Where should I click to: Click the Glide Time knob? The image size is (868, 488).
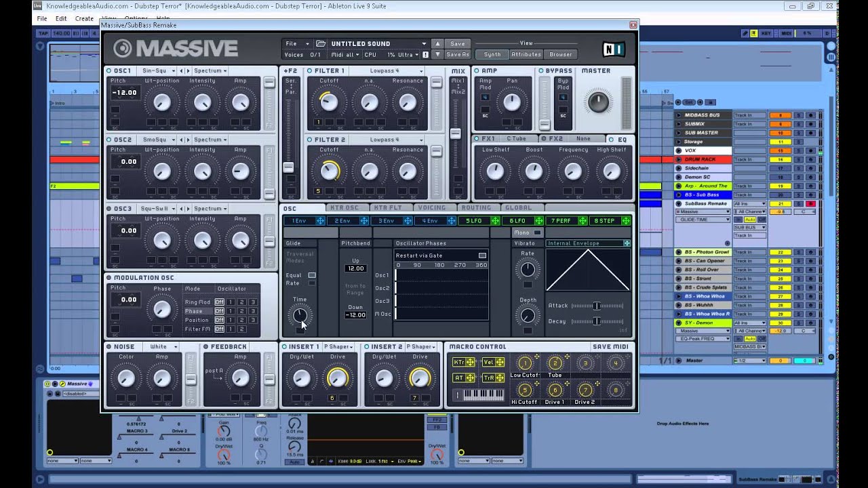(300, 315)
